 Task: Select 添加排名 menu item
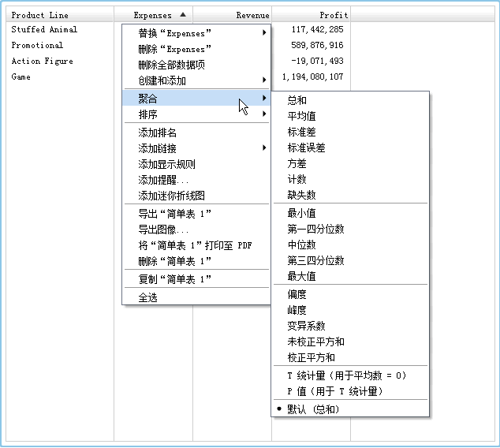[x=196, y=133]
